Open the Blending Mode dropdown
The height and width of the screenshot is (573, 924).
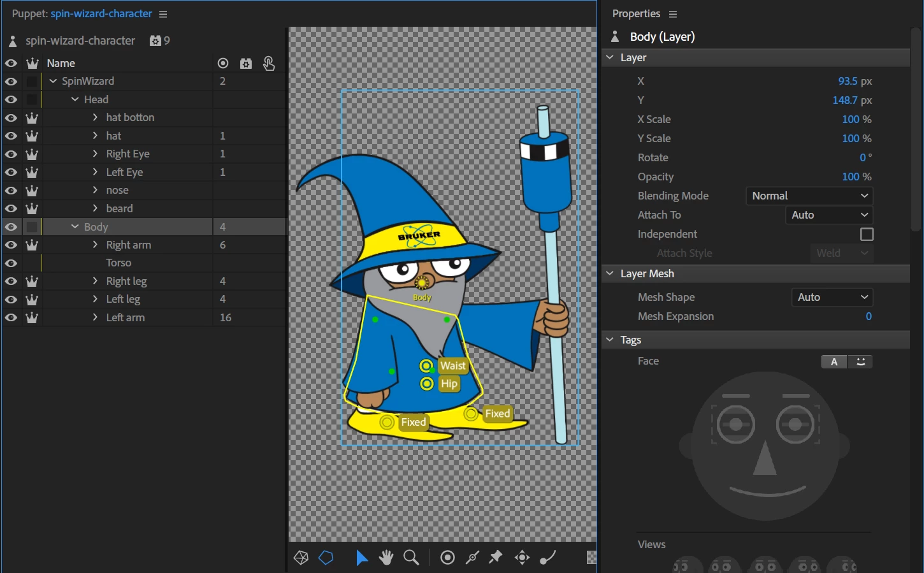pos(809,196)
